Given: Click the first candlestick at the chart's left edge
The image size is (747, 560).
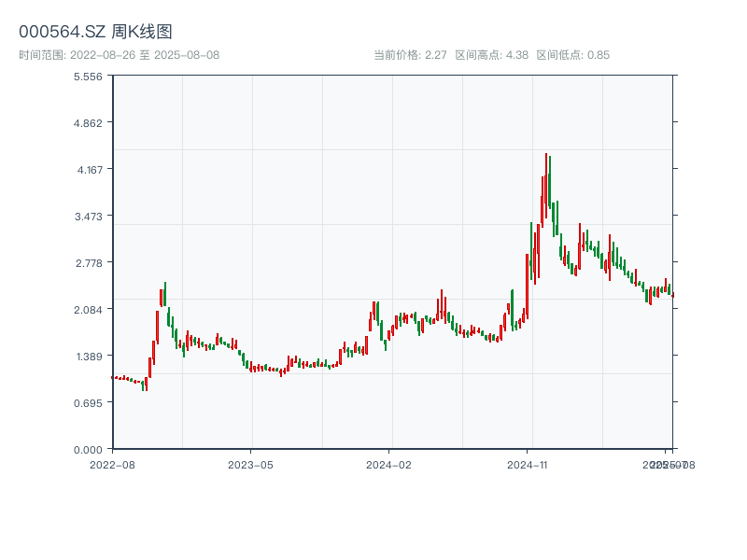Looking at the screenshot, I should coord(112,377).
